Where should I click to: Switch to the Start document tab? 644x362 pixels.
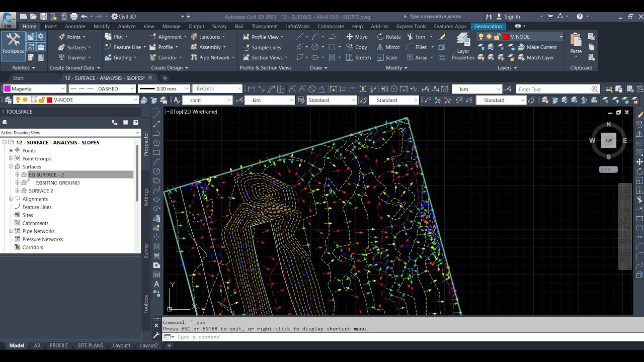pos(18,78)
